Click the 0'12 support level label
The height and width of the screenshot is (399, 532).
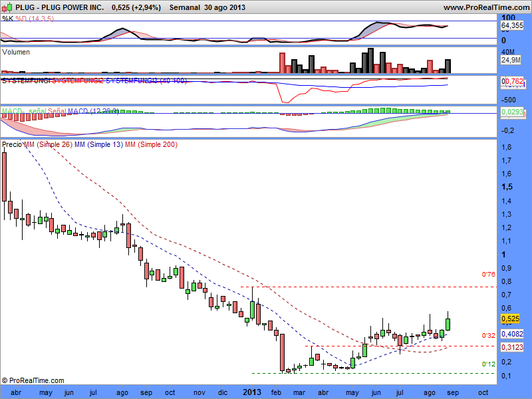[x=489, y=364]
